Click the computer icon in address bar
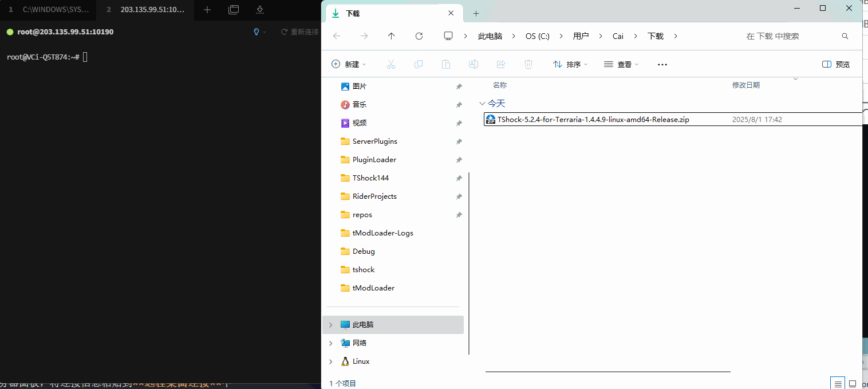The image size is (868, 389). point(448,36)
